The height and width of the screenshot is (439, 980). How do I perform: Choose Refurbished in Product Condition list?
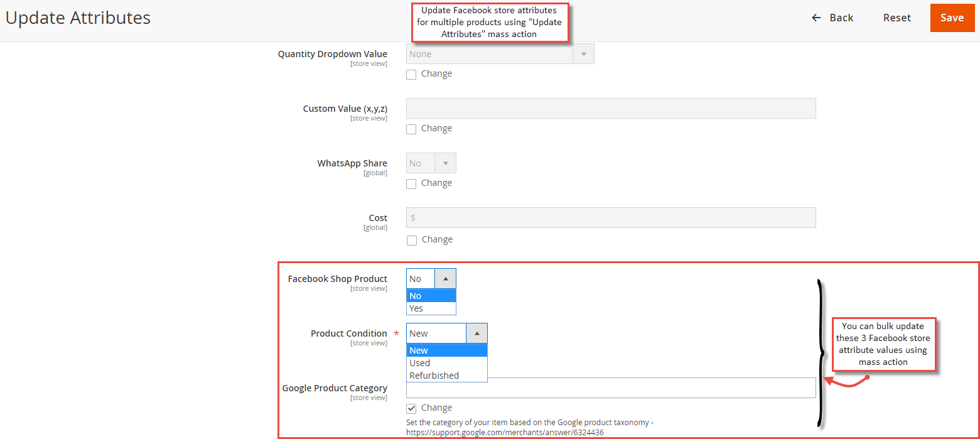pos(446,376)
